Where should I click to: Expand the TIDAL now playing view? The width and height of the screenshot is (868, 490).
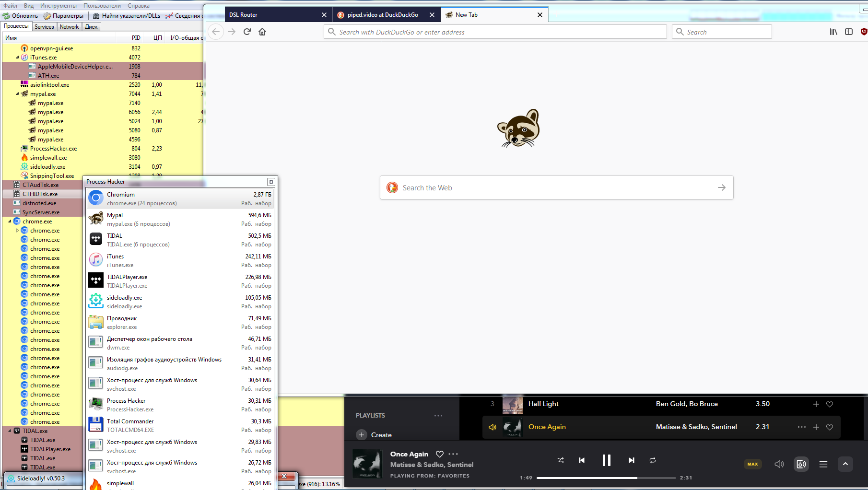845,464
